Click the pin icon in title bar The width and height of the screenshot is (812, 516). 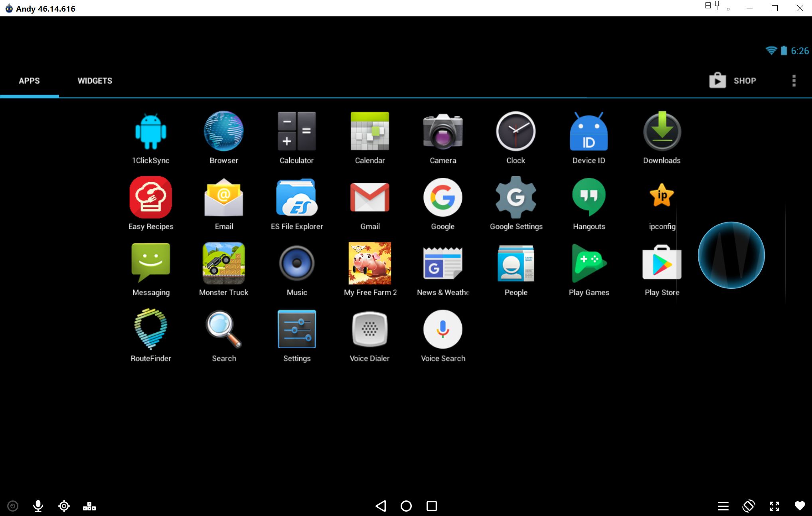click(717, 5)
